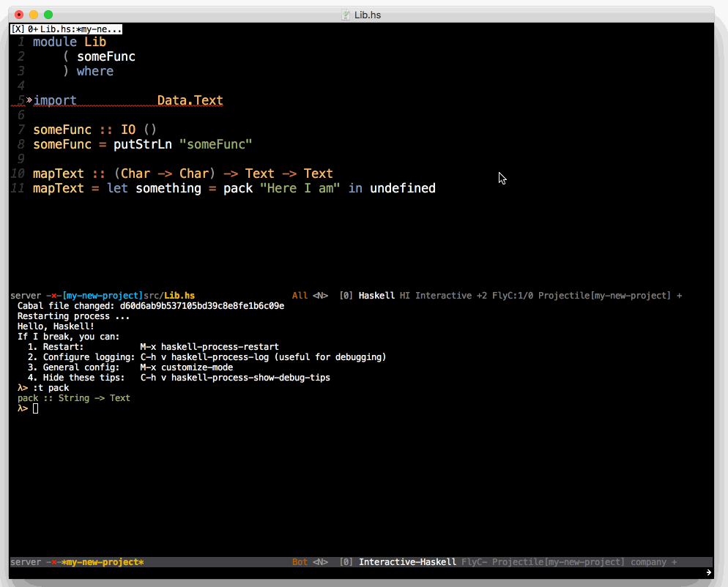Image resolution: width=728 pixels, height=587 pixels.
Task: Click 'haskell-process-show-debug-tips' text
Action: [x=250, y=377]
